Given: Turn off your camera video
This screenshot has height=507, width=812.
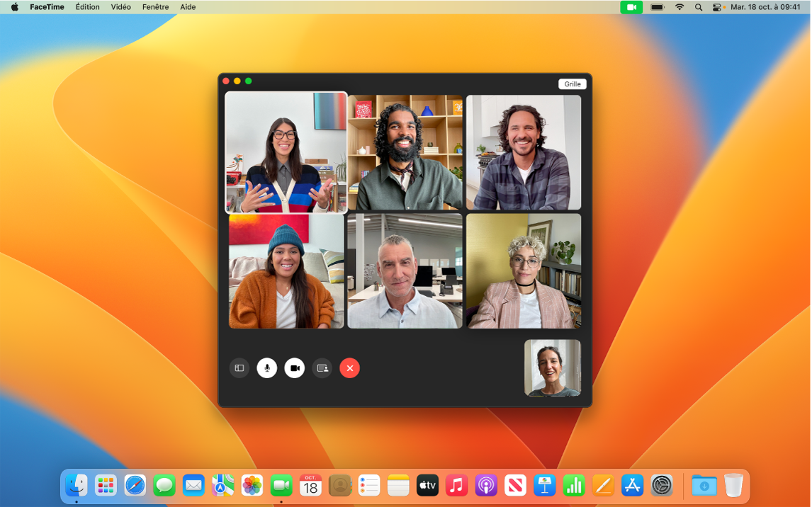Looking at the screenshot, I should pos(294,368).
